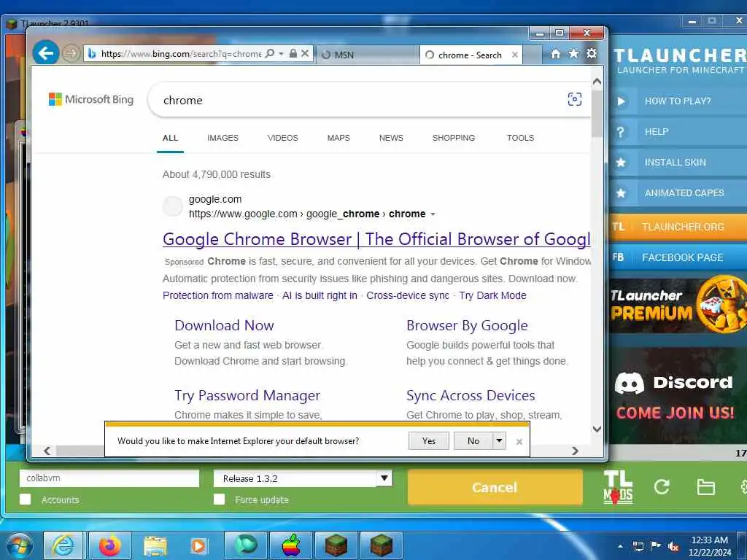Open Bing TOOLS filter
The width and height of the screenshot is (747, 560).
click(520, 138)
